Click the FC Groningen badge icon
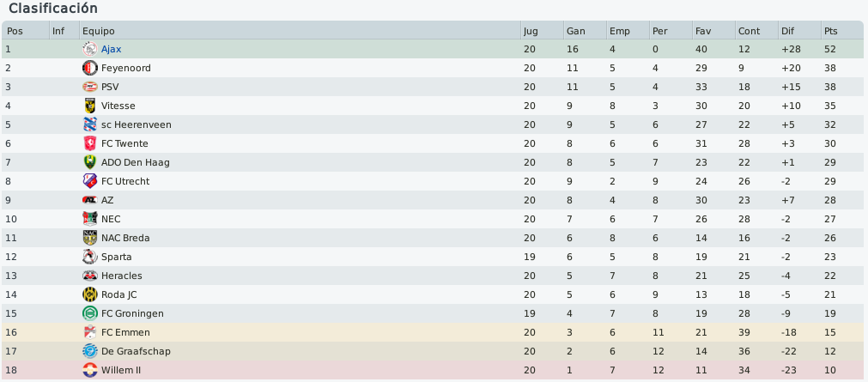 coord(89,313)
